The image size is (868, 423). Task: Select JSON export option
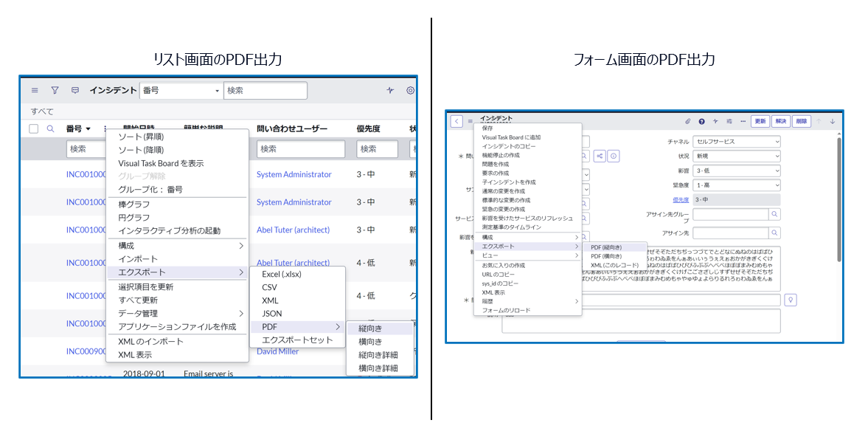[272, 314]
